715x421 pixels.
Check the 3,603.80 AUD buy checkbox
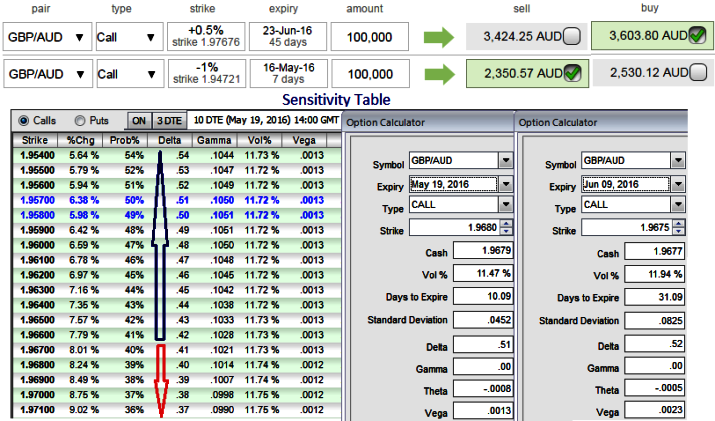[x=697, y=36]
